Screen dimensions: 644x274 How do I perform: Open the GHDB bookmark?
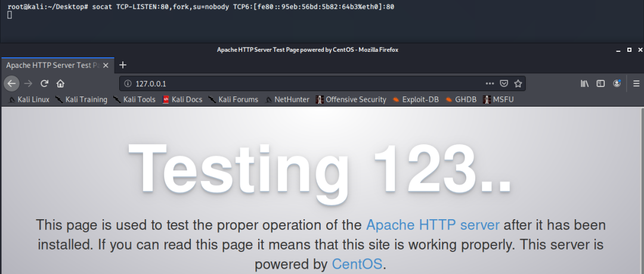[461, 99]
